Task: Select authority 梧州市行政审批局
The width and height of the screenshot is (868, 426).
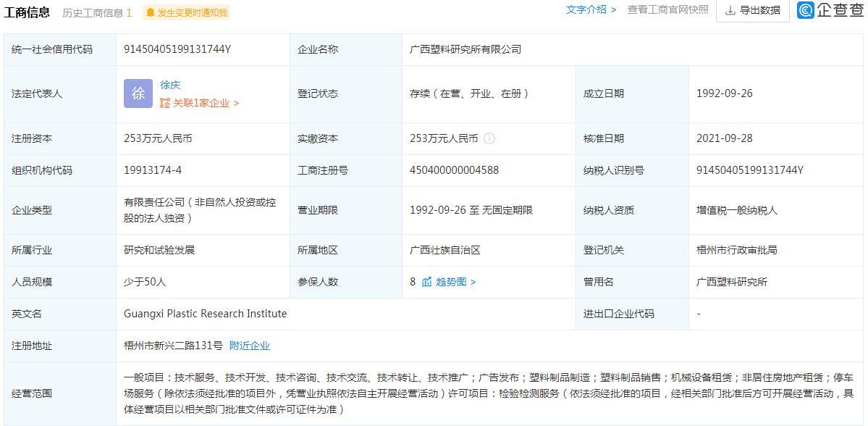Action: click(736, 250)
